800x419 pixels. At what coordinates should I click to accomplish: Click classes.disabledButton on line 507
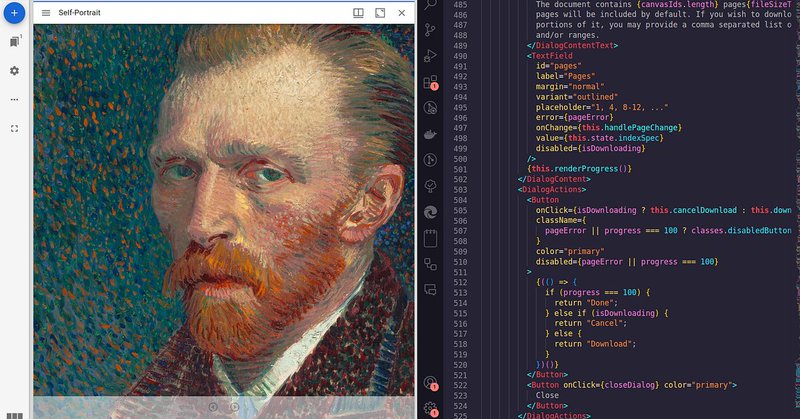pos(742,231)
